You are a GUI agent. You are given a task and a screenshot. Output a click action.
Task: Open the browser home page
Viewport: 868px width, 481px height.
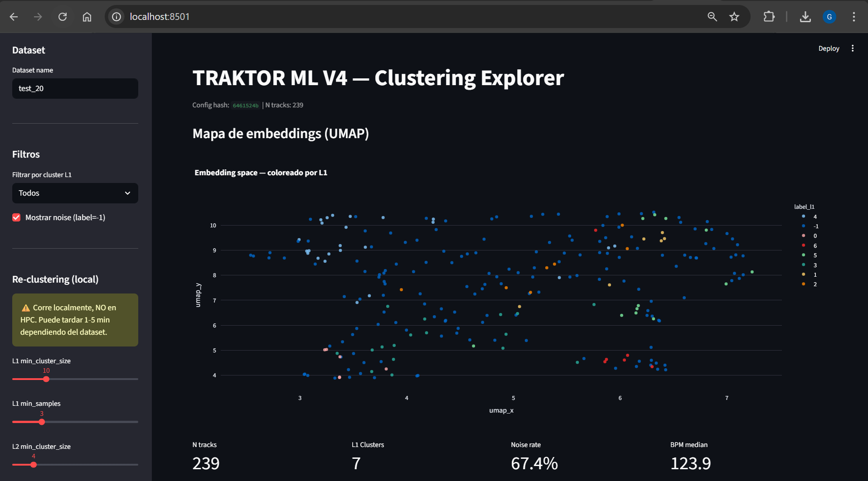tap(87, 17)
